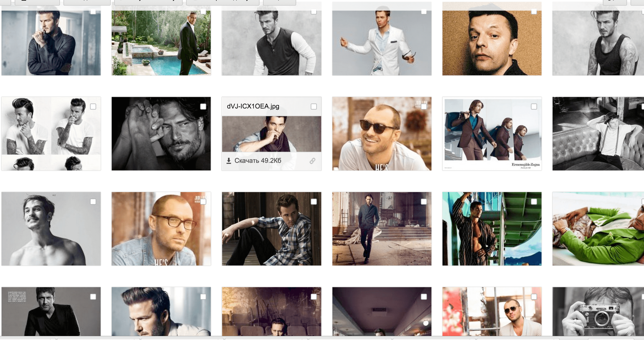Open man walking through ruined theater photo
Screen dimensions: 644x340
coord(382,229)
